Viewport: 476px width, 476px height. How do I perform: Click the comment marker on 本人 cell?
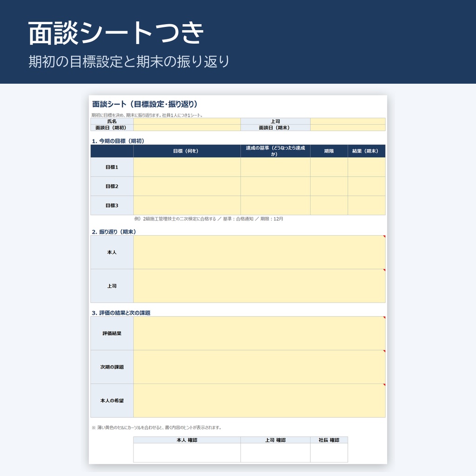[384, 237]
